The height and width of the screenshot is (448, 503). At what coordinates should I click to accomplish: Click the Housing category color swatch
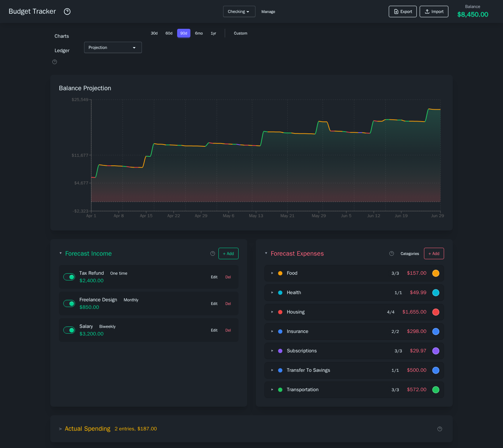coord(436,312)
